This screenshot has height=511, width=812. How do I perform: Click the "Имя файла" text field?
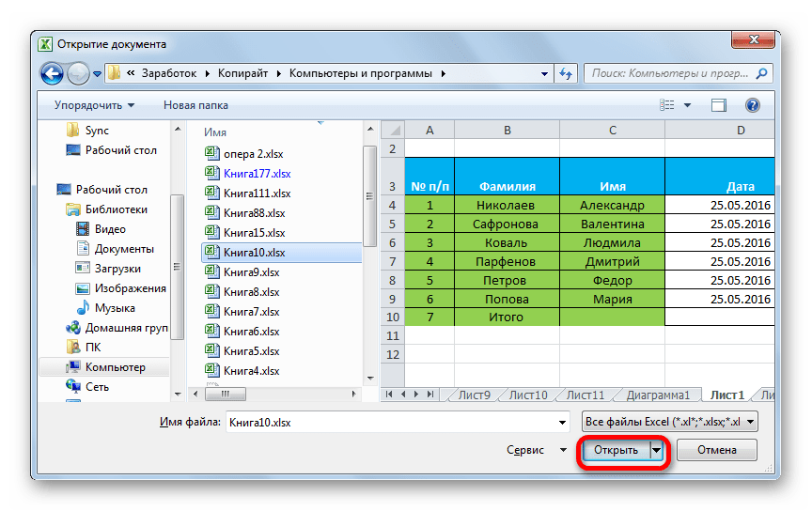pyautogui.click(x=398, y=422)
